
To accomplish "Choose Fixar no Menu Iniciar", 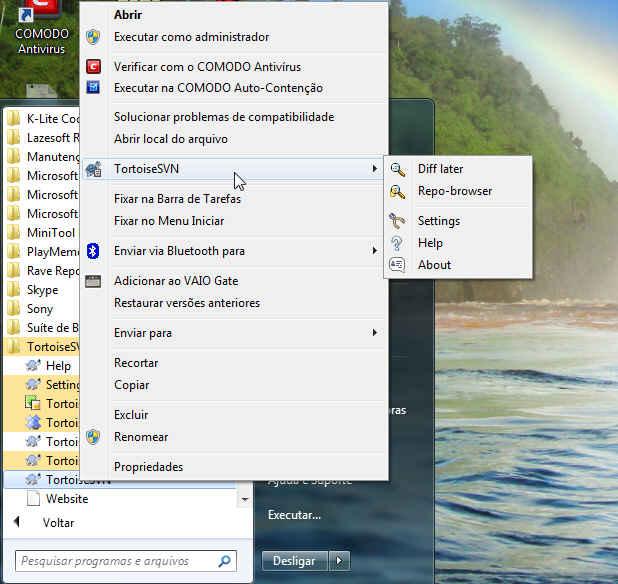I will point(234,221).
